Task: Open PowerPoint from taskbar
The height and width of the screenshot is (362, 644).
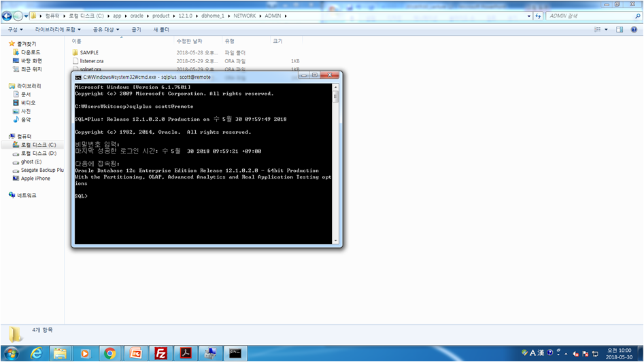Action: pos(135,353)
